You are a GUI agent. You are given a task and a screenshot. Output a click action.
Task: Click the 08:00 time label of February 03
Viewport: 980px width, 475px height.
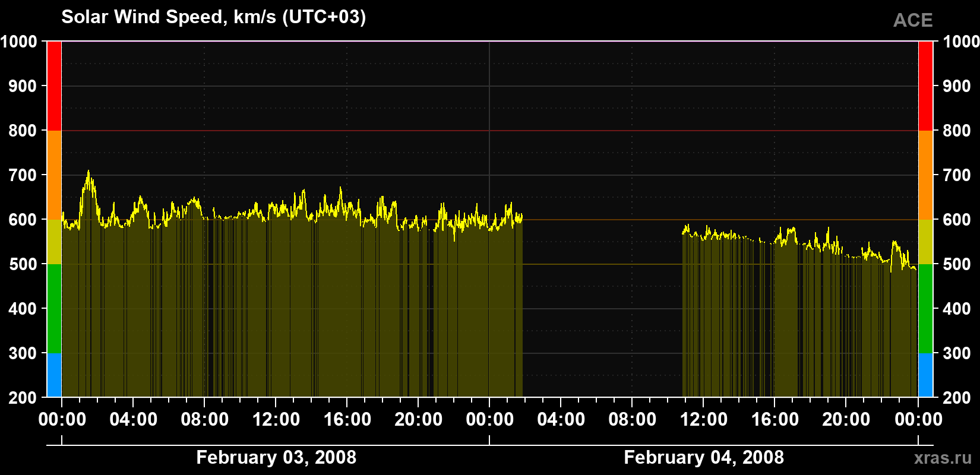[205, 420]
